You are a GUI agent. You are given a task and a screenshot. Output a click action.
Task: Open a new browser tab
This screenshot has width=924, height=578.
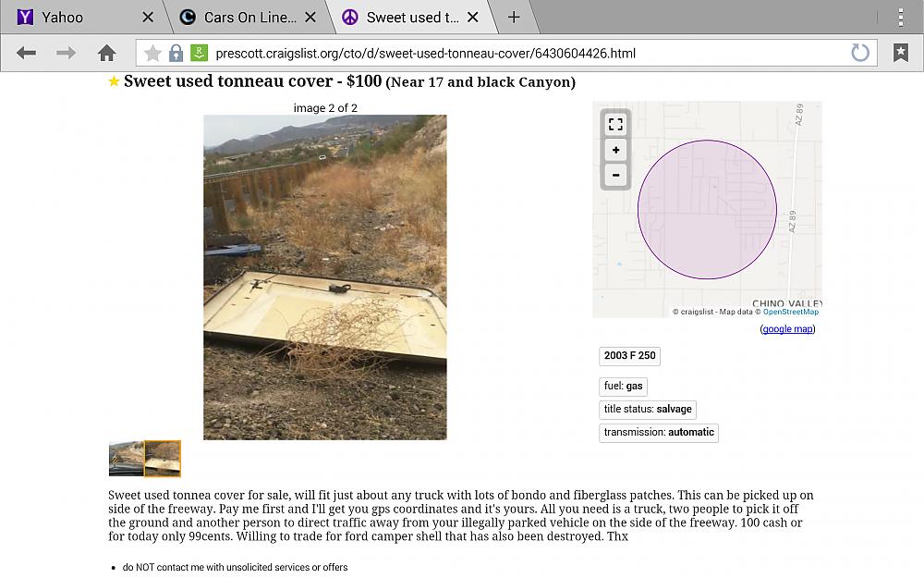[x=514, y=17]
